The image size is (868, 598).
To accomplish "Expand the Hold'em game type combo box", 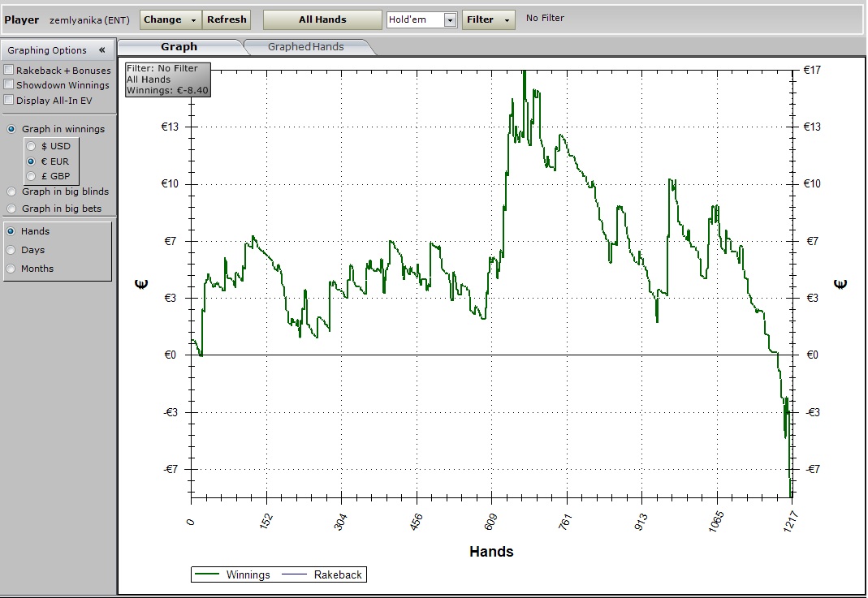I will point(450,20).
